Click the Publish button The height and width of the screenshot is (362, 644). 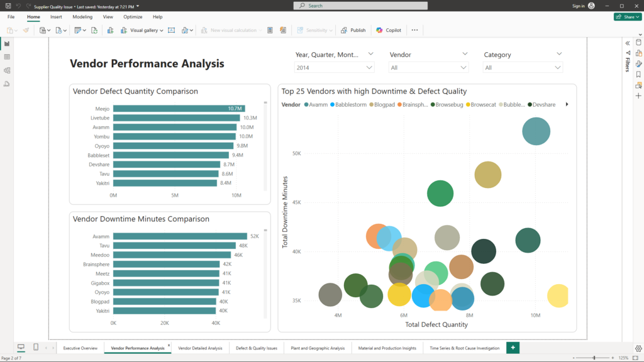coord(353,30)
